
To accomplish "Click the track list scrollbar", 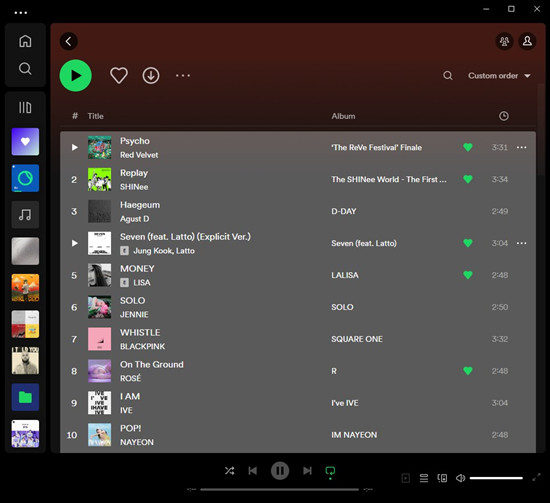I will pos(540,130).
